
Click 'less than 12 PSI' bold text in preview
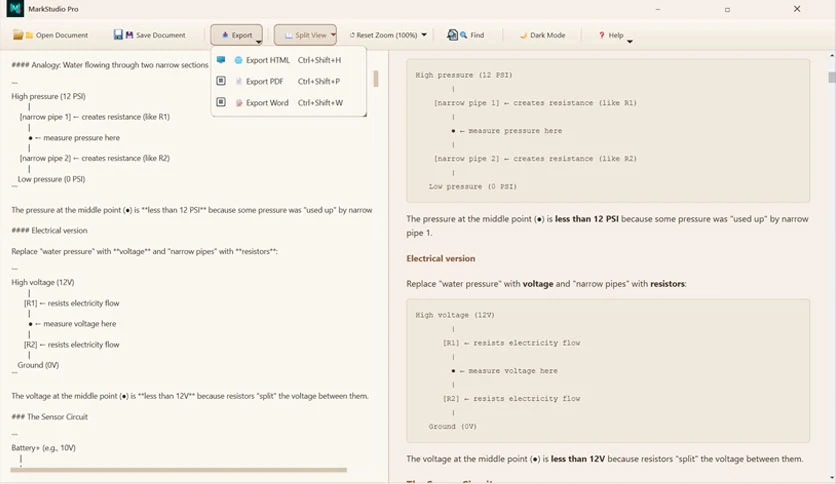pos(586,219)
